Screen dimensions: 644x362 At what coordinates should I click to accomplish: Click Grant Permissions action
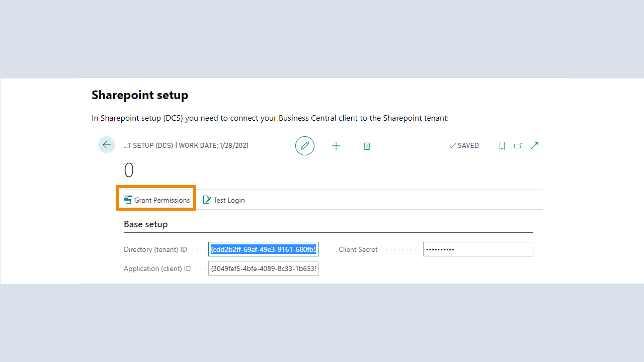click(157, 200)
